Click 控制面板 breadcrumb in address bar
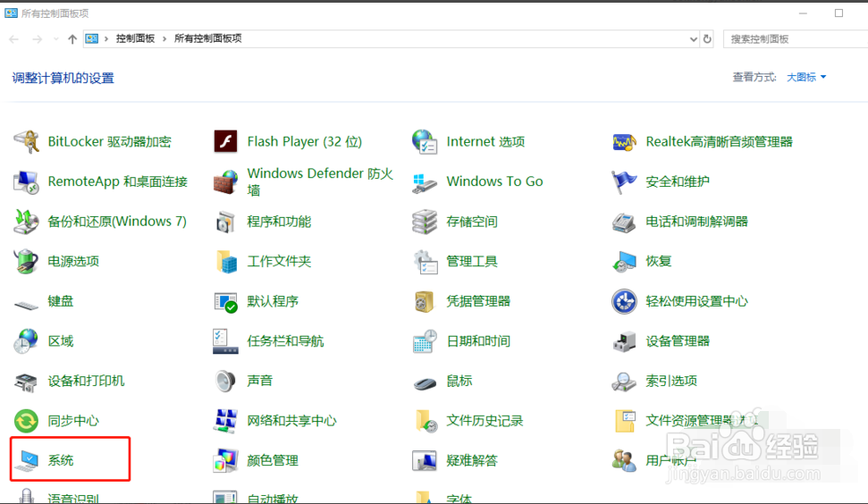Screen dimensions: 868x504 pyautogui.click(x=135, y=38)
